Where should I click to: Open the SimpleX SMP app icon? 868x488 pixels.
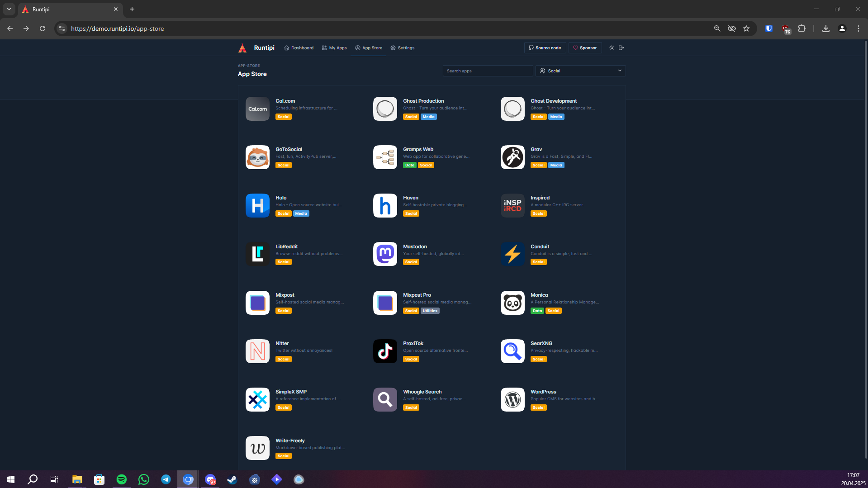click(257, 399)
